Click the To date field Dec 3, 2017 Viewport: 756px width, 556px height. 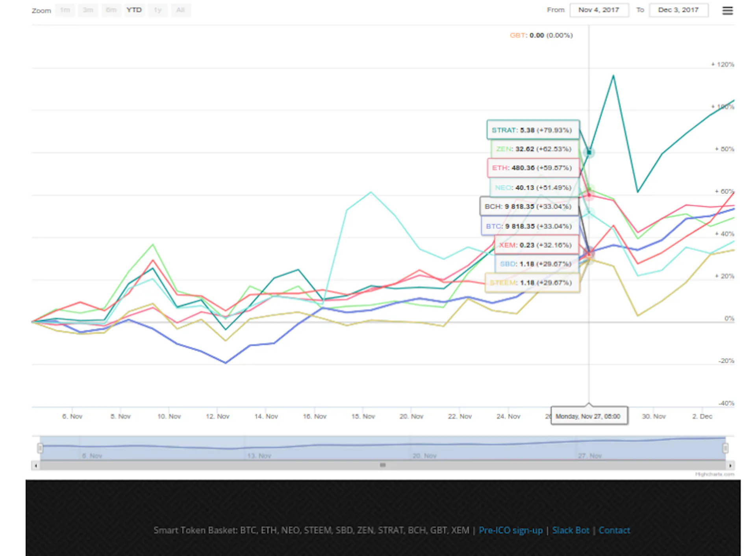(678, 10)
